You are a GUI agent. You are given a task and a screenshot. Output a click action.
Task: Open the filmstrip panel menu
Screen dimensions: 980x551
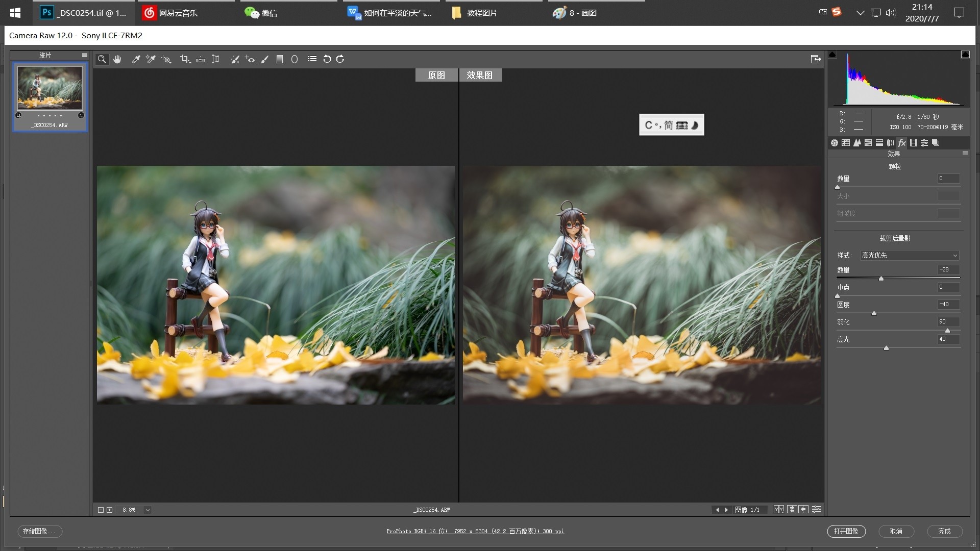(x=84, y=55)
